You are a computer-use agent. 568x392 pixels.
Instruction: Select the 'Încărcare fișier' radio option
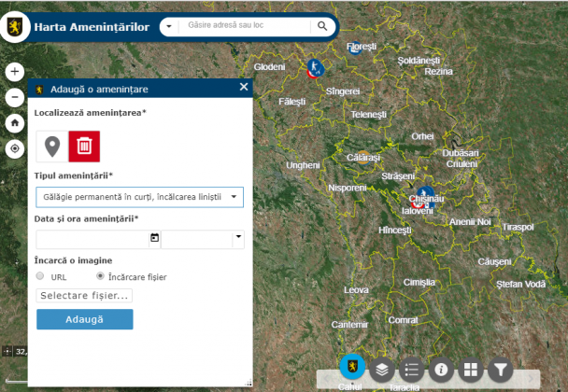click(x=100, y=276)
